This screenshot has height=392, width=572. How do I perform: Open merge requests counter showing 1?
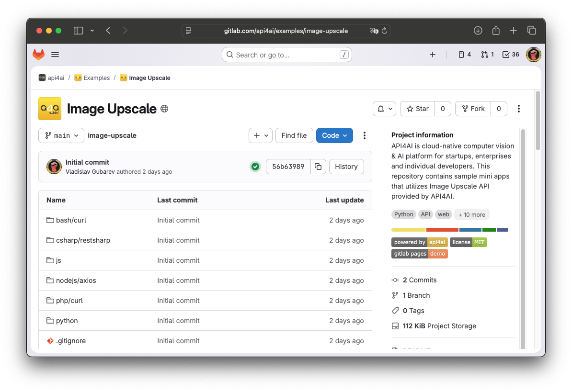[x=487, y=55]
